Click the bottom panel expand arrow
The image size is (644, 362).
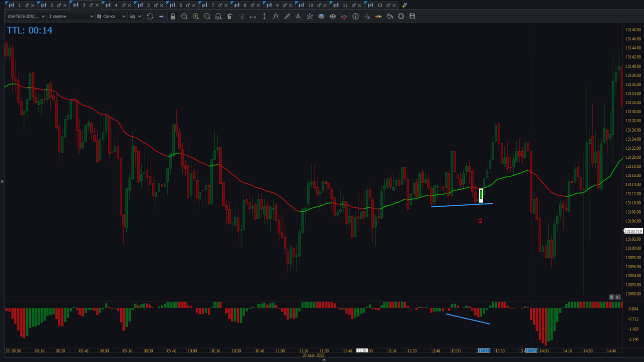(324, 360)
